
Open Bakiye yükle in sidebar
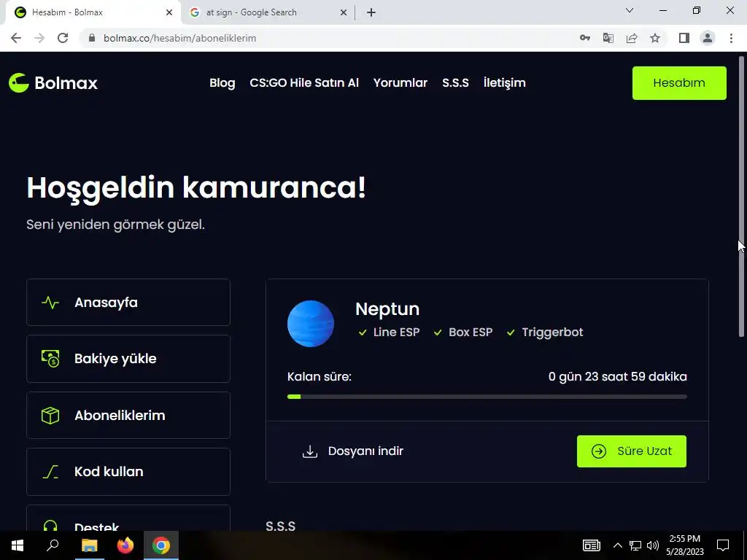click(128, 359)
